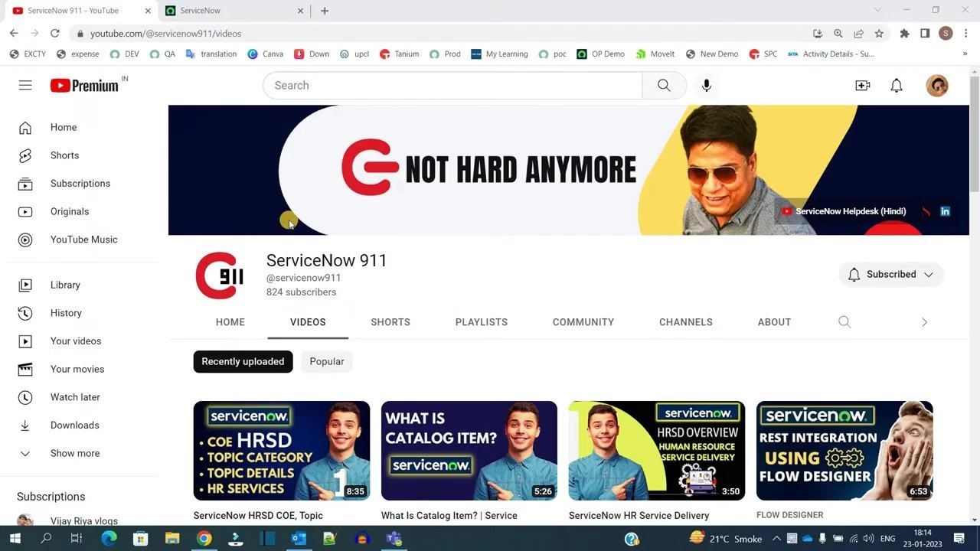
Task: Select the Recently uploaded filter chip
Action: click(243, 361)
